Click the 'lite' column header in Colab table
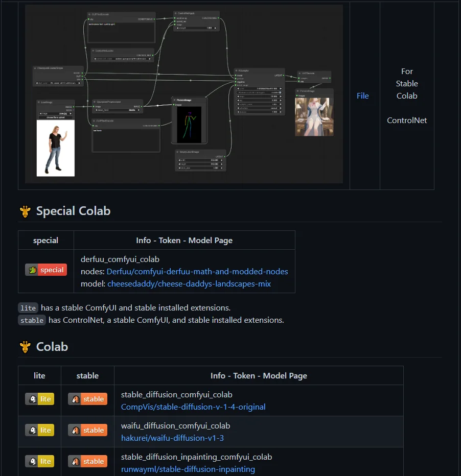This screenshot has height=476, width=461. [39, 376]
